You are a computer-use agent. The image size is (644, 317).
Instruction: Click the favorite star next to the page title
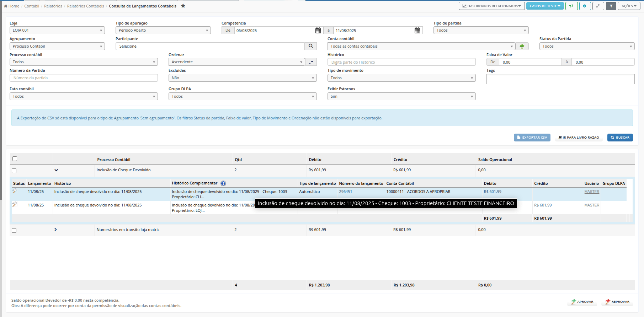(x=183, y=6)
